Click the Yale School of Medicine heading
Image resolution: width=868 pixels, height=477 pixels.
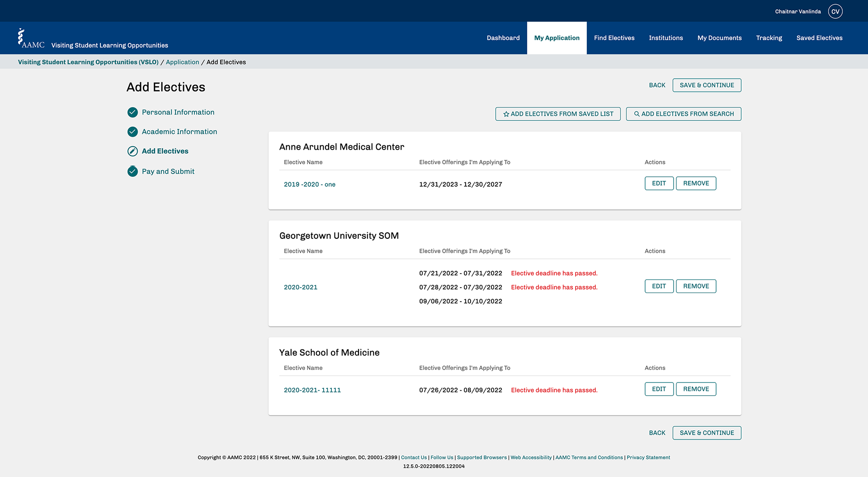click(330, 353)
